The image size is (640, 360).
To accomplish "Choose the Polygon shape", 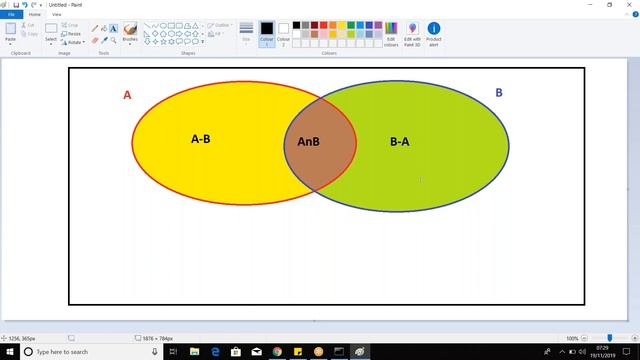I will [x=187, y=25].
